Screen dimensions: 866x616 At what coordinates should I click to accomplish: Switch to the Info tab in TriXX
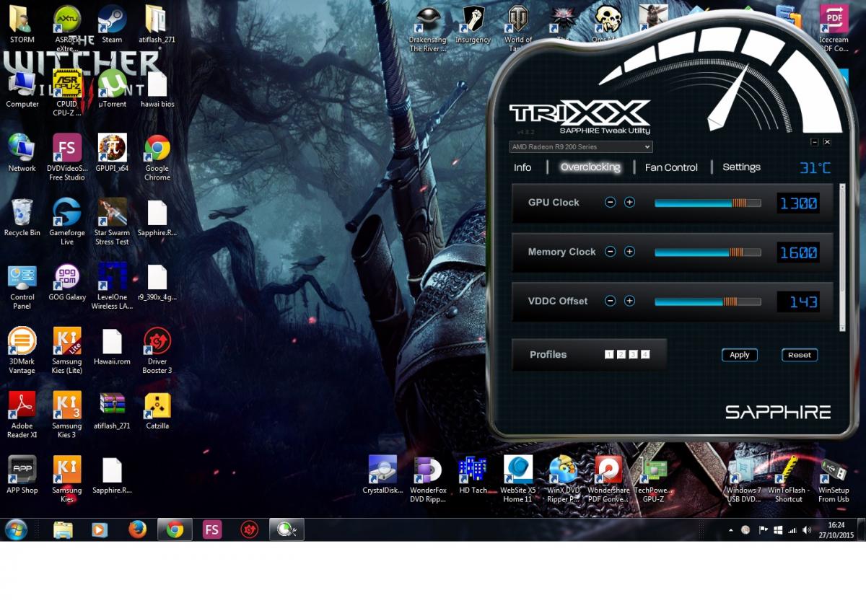coord(522,167)
